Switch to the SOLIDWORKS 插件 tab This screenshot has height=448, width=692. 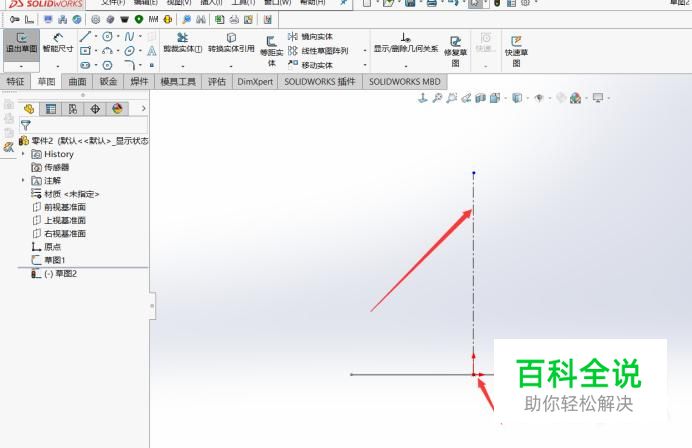pyautogui.click(x=320, y=82)
